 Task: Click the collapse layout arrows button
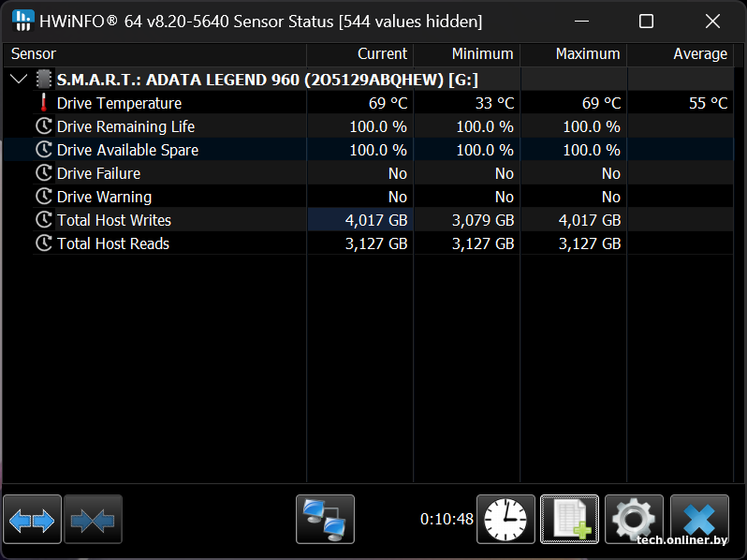click(x=93, y=520)
